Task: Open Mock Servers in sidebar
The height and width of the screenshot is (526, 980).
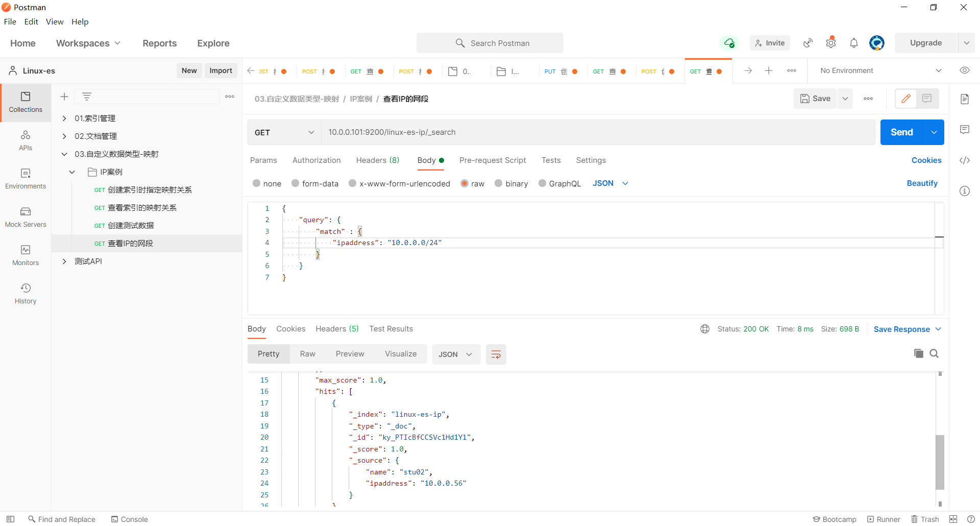Action: point(26,217)
